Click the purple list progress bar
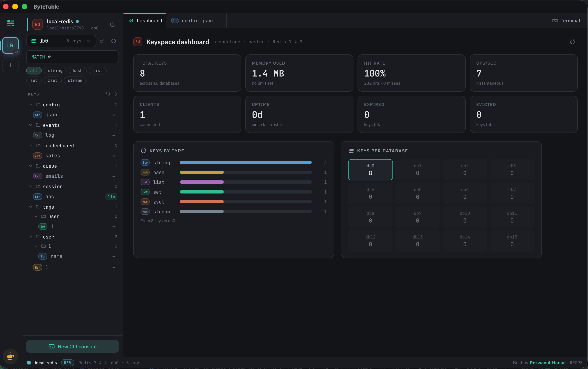This screenshot has height=369, width=588. (x=202, y=182)
